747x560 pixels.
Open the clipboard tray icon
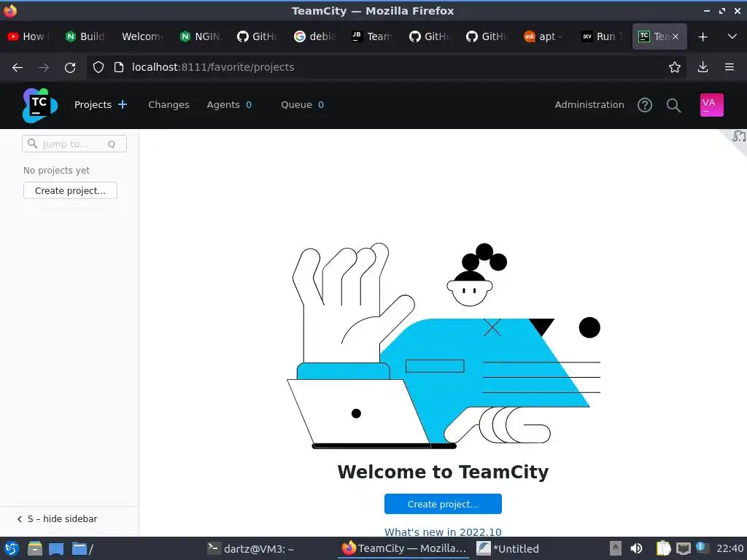[x=662, y=548]
